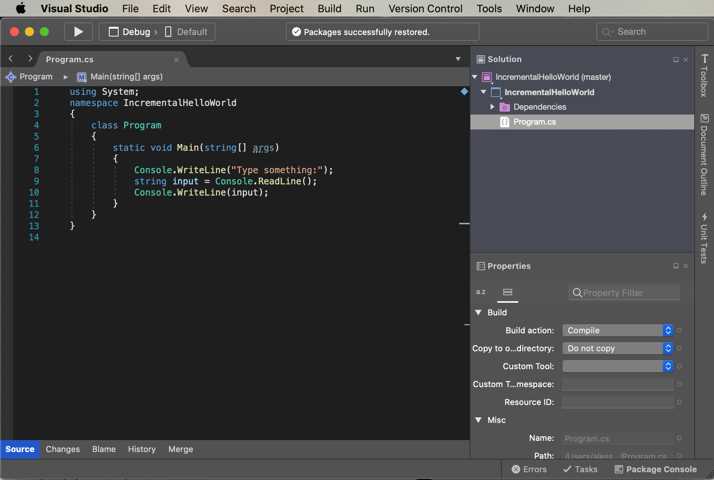Select the Dependencies folder icon
714x480 pixels.
click(x=504, y=107)
